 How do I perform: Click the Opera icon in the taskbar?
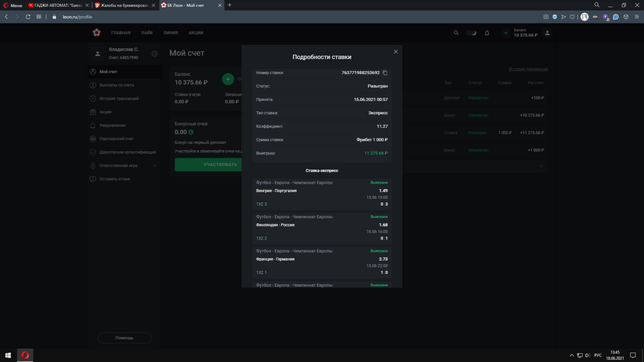pos(25,355)
